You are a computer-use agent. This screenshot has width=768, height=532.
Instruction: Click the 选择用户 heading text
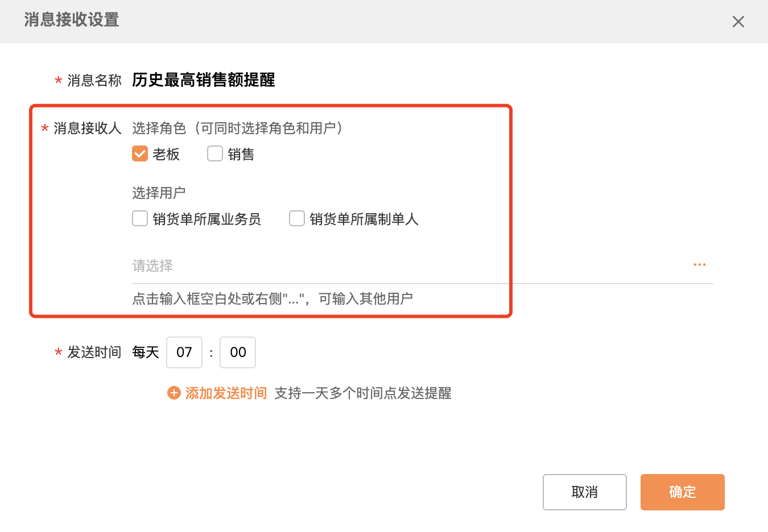click(159, 193)
